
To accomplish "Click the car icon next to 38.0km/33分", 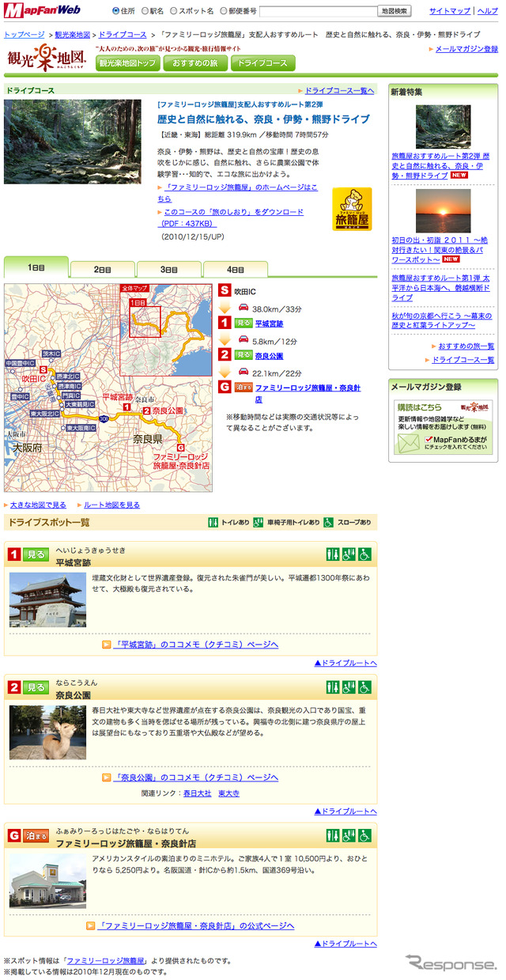I will (244, 308).
